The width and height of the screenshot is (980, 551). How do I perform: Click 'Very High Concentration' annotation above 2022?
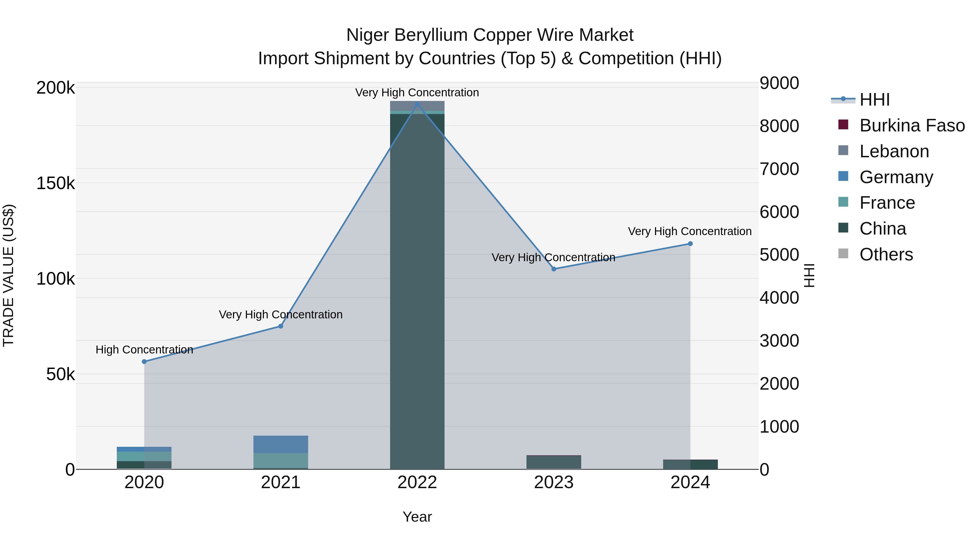[x=417, y=93]
